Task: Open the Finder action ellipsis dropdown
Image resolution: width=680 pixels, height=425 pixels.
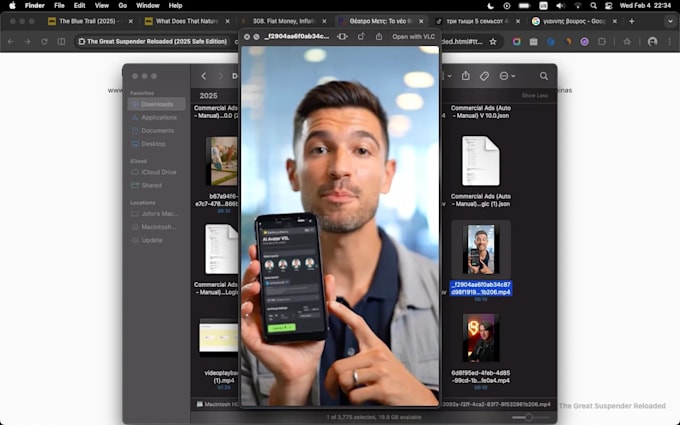Action: (x=507, y=76)
